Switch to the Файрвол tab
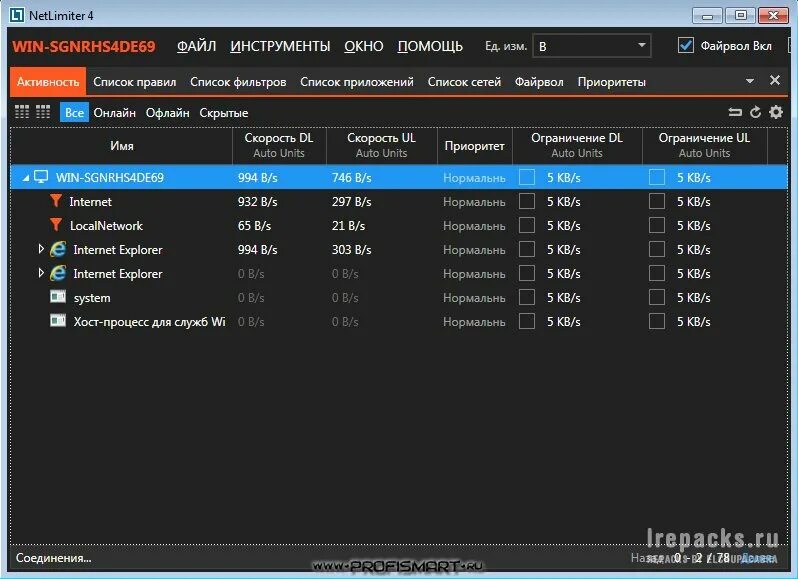 pos(539,82)
